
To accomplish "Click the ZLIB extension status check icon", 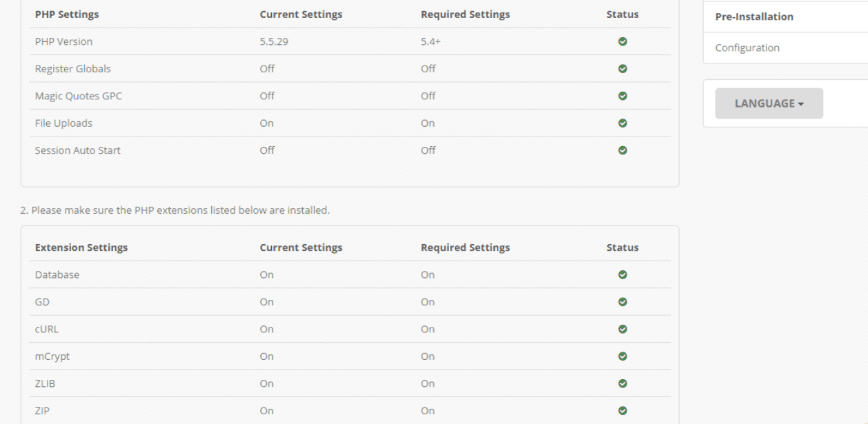I will 622,383.
